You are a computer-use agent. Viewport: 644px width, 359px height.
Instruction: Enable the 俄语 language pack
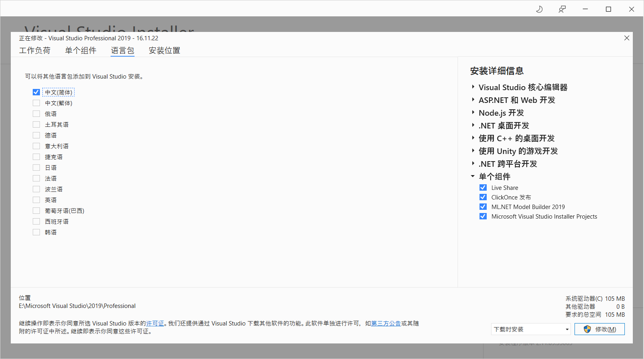point(36,114)
